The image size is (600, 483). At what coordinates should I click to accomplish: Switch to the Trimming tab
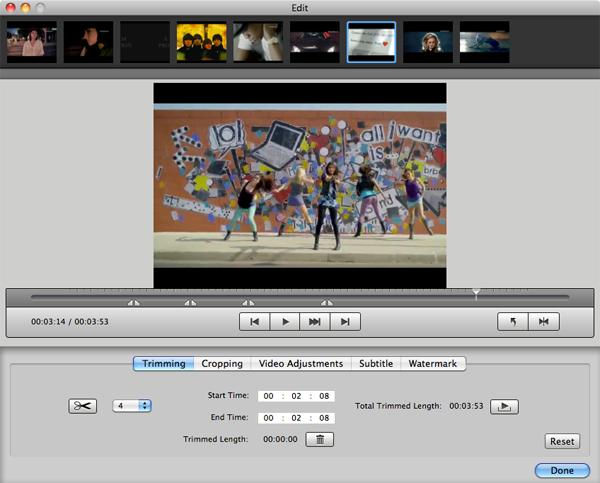tap(164, 363)
